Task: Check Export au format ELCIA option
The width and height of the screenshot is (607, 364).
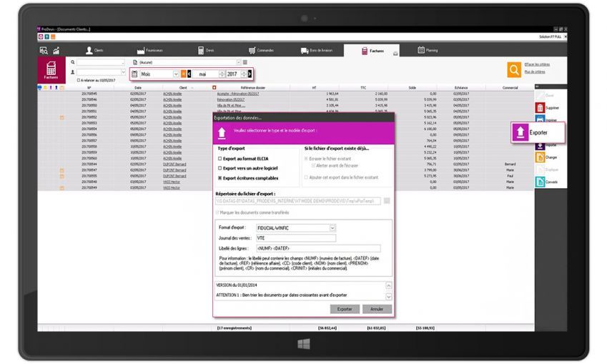Action: [220, 158]
